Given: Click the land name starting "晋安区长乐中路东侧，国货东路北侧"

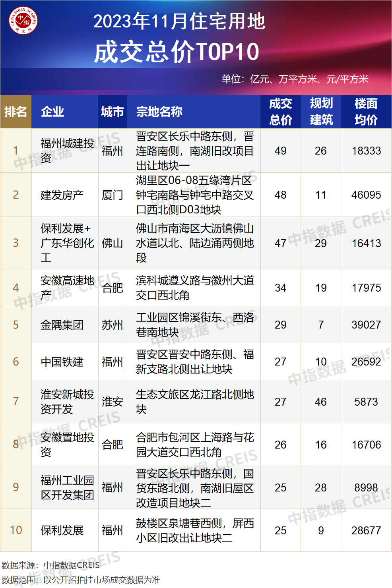Looking at the screenshot, I should pos(195,487).
